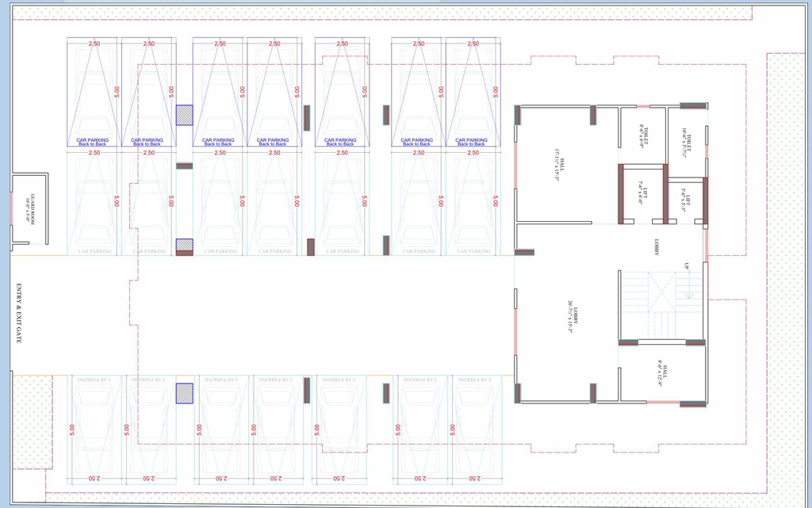This screenshot has height=508, width=812.
Task: Select the HALL 8'-6" x 12'-9" label
Action: click(662, 373)
